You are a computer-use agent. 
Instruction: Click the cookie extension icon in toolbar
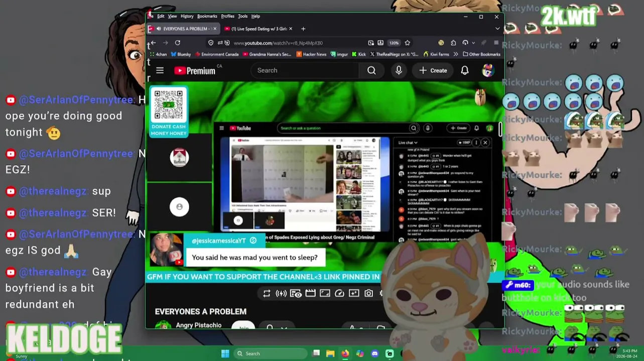[x=441, y=43]
